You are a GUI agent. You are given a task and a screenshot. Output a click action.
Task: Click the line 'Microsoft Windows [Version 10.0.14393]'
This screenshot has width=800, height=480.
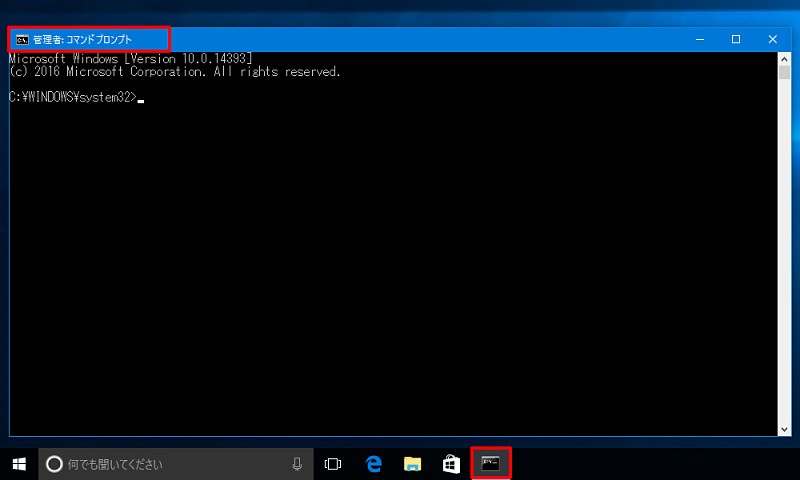[x=131, y=59]
